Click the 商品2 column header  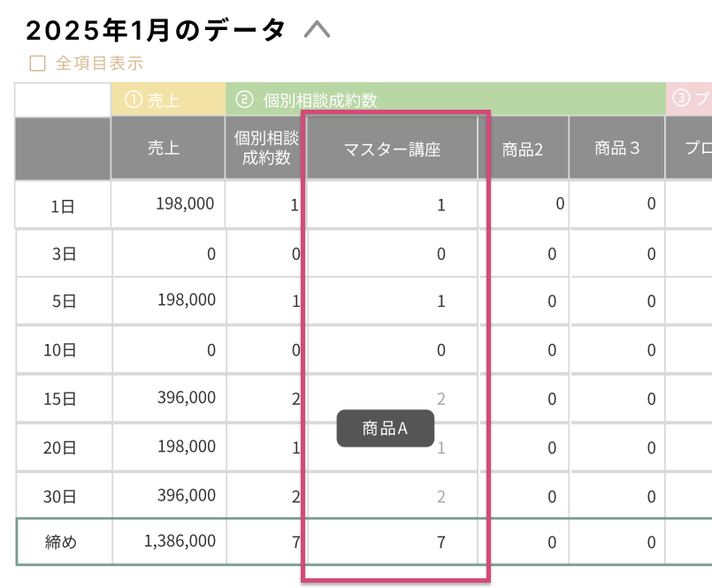[522, 149]
